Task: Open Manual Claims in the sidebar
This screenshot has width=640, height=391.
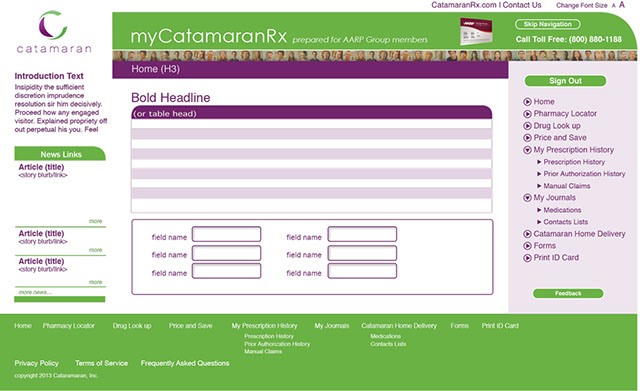Action: pyautogui.click(x=567, y=186)
